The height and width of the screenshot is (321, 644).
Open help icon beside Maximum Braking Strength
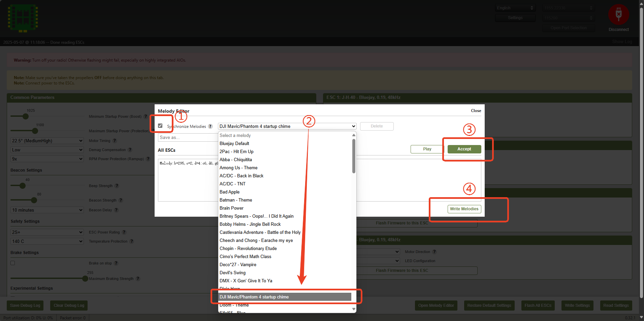click(138, 279)
